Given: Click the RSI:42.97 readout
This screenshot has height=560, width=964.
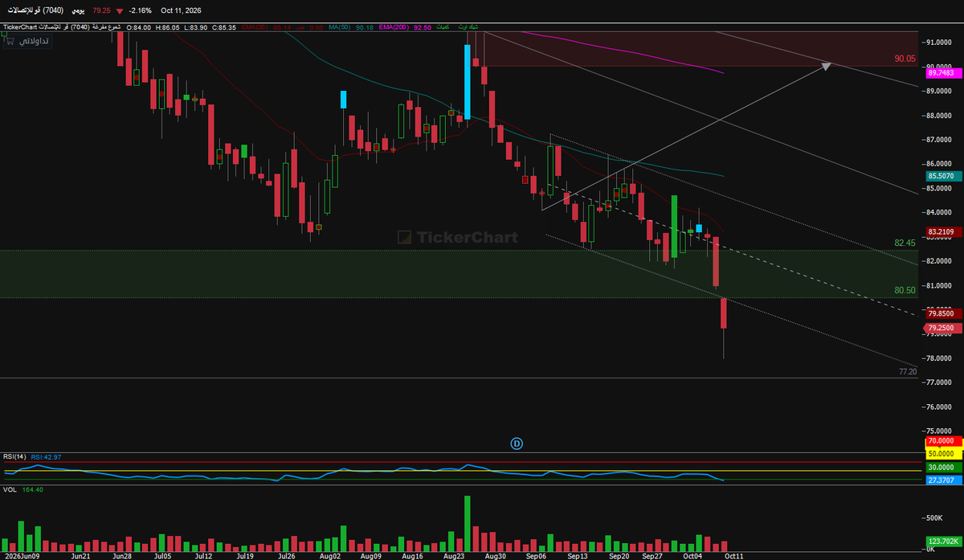Looking at the screenshot, I should [46, 456].
